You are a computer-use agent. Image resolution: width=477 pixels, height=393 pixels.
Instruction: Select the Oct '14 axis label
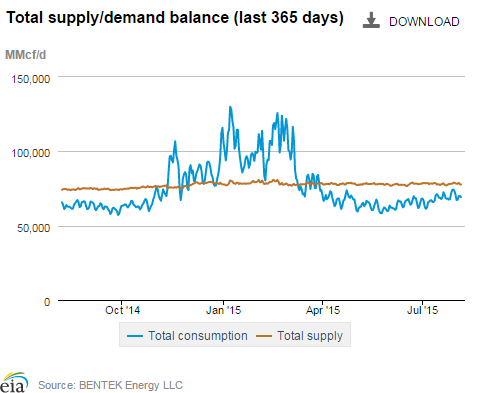click(x=122, y=310)
